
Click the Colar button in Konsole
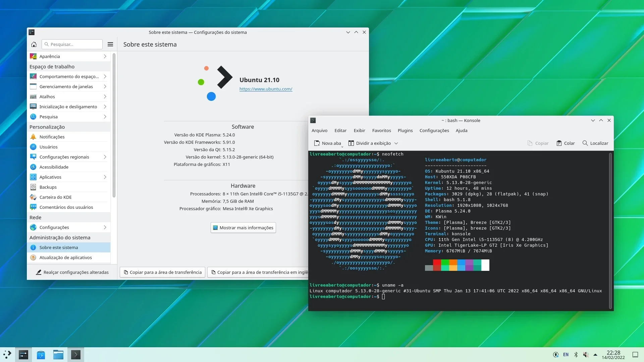tap(566, 143)
